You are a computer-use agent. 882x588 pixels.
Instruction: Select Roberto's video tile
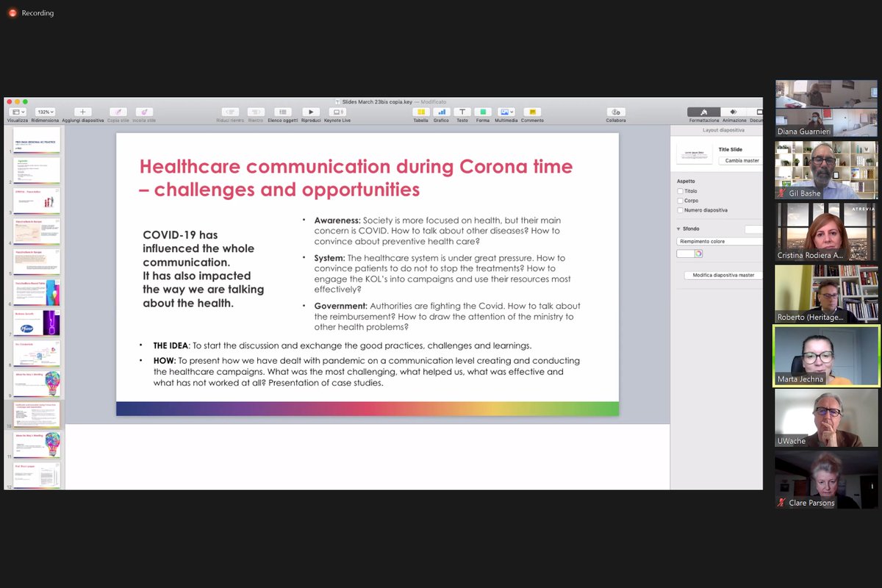pyautogui.click(x=826, y=294)
